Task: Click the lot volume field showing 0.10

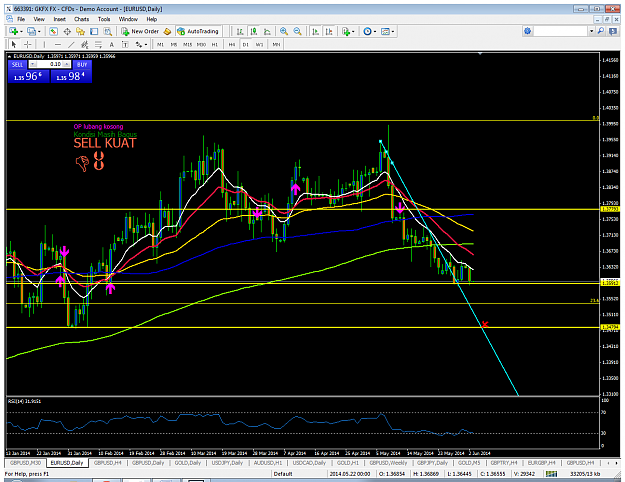Action: click(x=50, y=64)
